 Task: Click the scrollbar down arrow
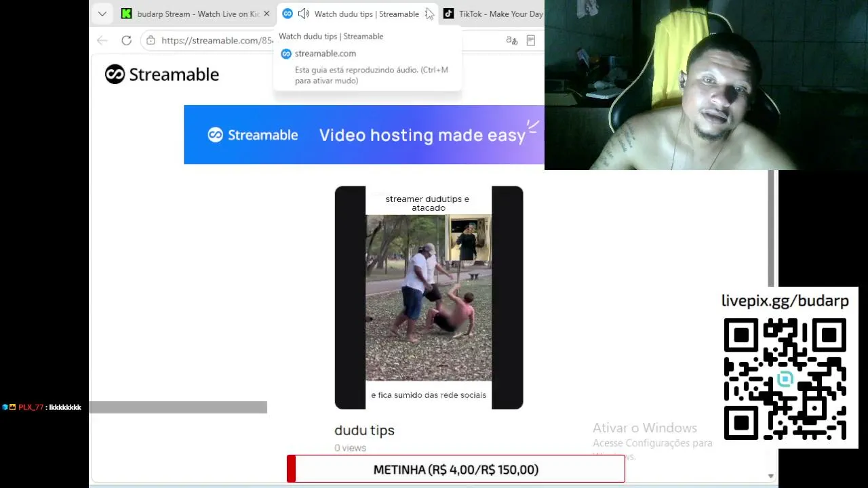coord(770,476)
